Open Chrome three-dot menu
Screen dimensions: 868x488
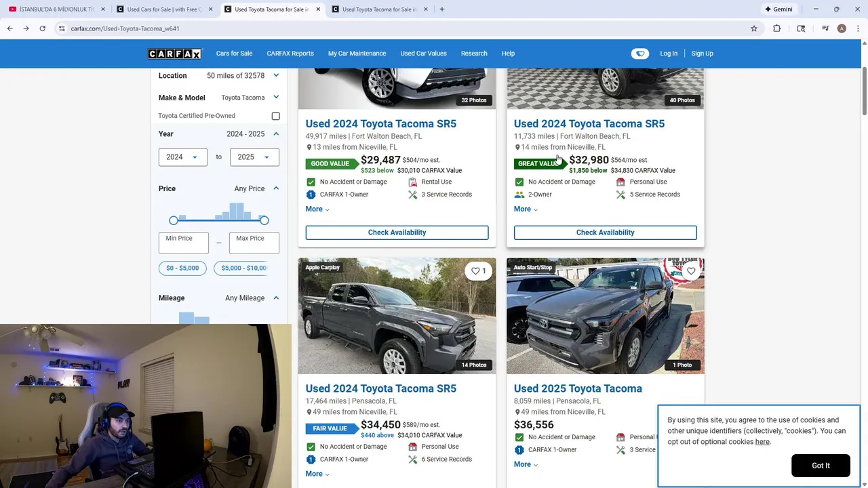857,28
